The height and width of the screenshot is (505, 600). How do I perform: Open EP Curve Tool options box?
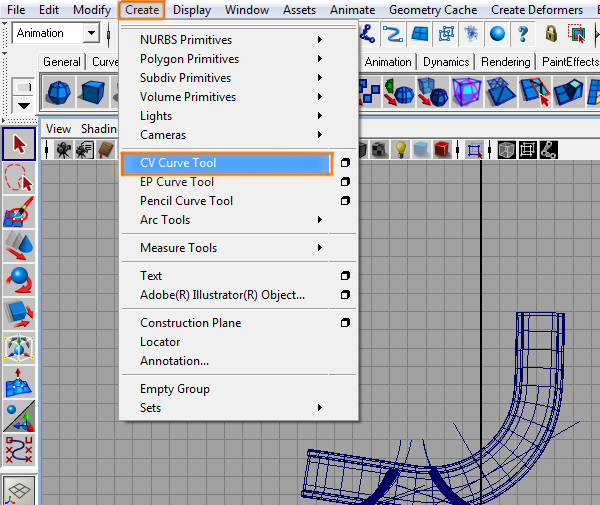(x=345, y=182)
